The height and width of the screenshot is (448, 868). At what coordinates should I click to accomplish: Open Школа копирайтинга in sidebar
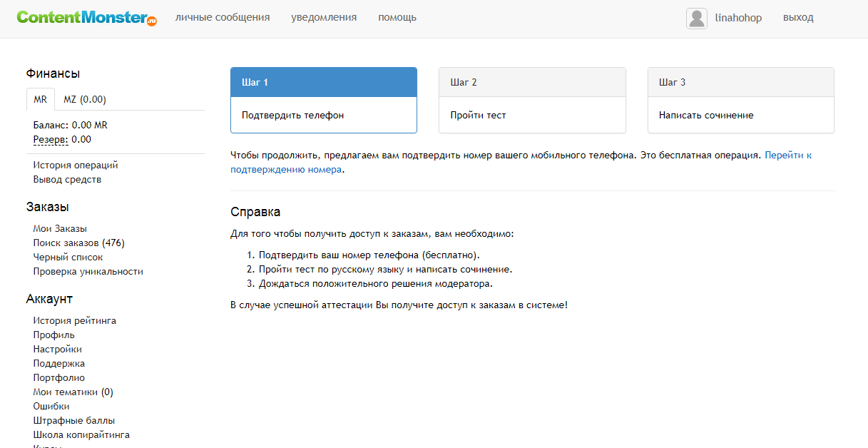tap(81, 435)
